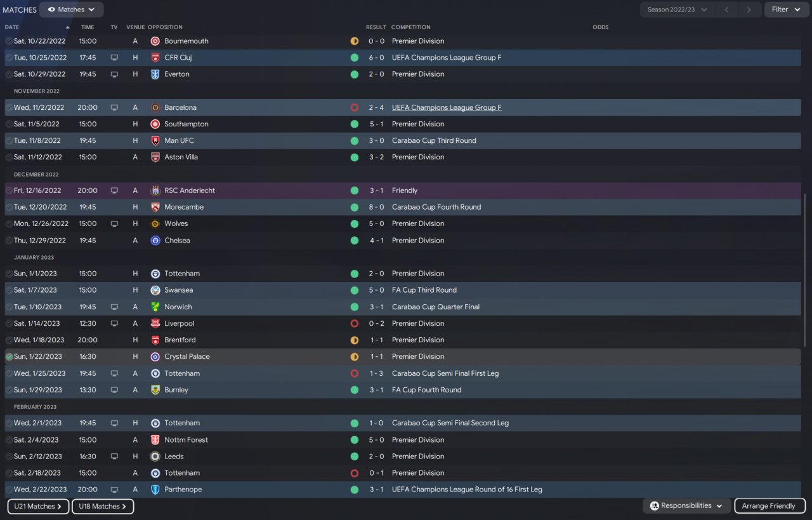The height and width of the screenshot is (520, 812).
Task: Open the U21 Matches button
Action: tap(38, 506)
